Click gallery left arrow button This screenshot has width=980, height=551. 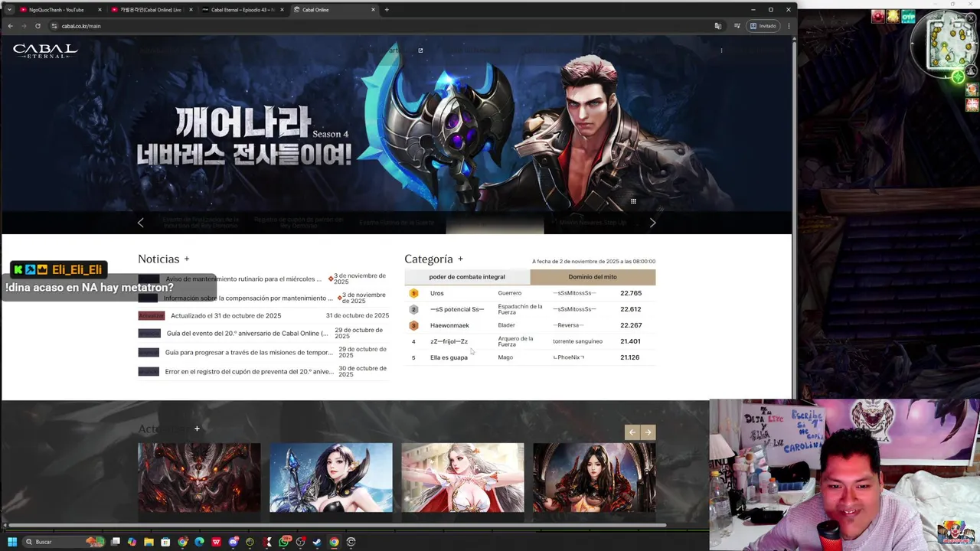(x=632, y=432)
